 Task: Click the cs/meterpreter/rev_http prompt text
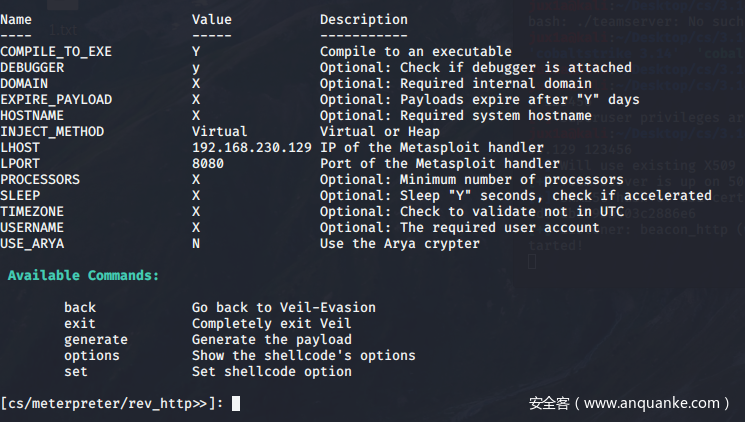click(112, 404)
